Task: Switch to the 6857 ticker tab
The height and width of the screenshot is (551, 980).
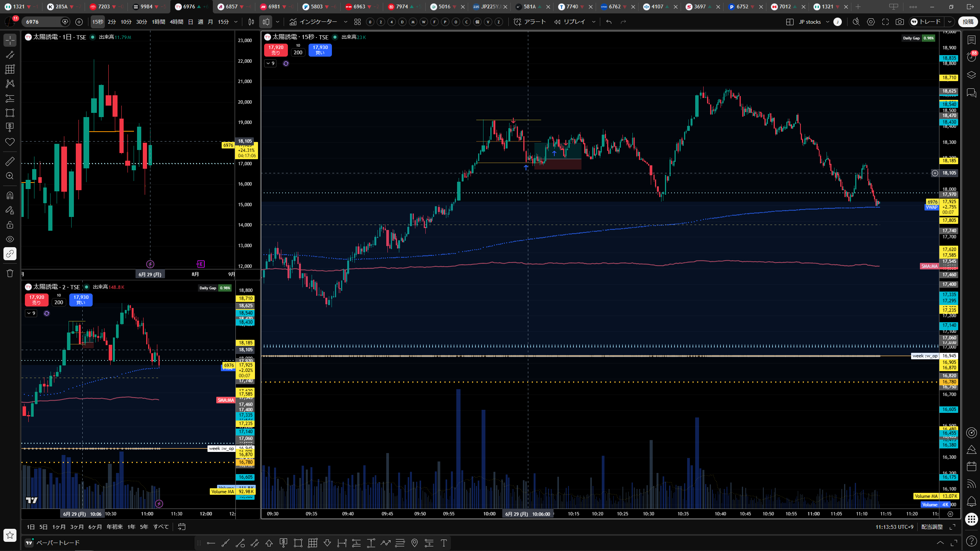Action: [232, 7]
